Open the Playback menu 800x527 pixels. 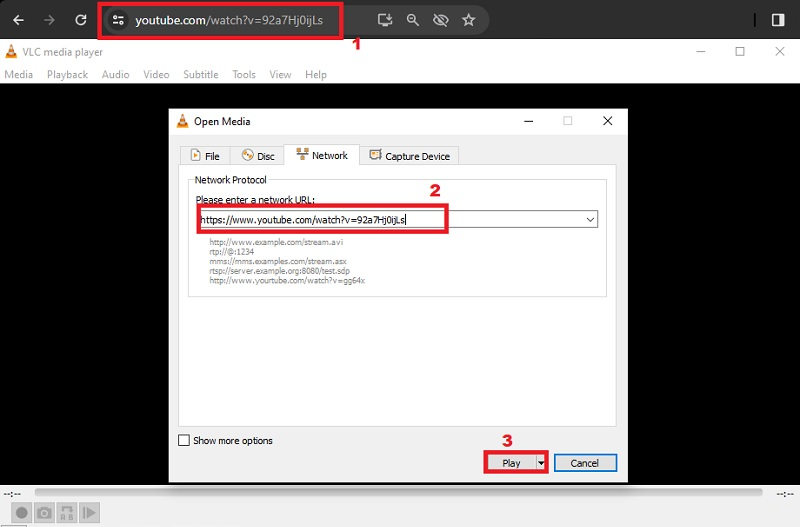click(67, 74)
